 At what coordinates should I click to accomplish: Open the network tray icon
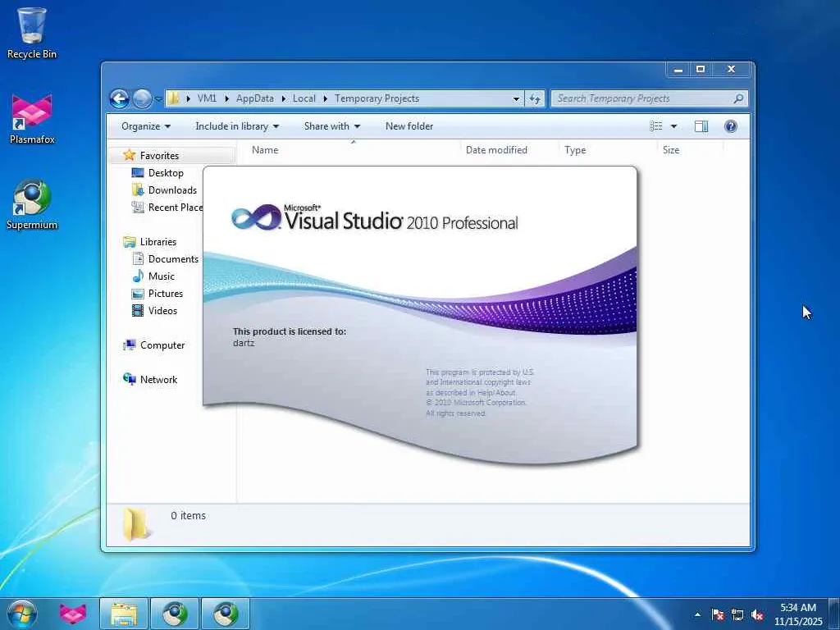pyautogui.click(x=737, y=615)
